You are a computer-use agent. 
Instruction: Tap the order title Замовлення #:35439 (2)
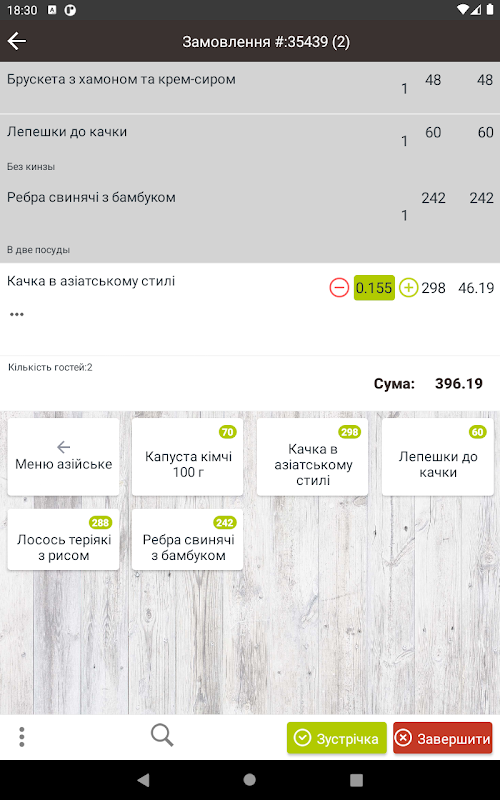[x=266, y=41]
